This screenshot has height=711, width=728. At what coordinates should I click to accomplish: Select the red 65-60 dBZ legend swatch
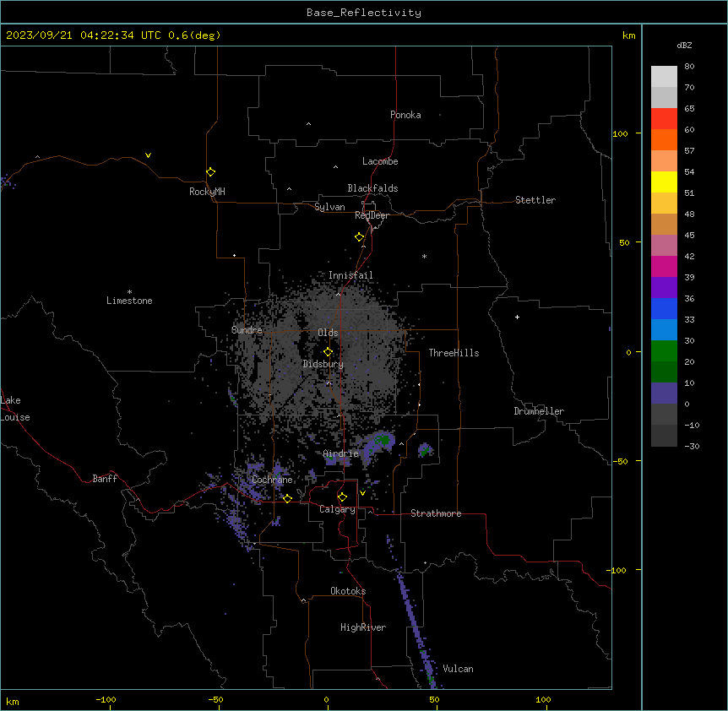pos(664,119)
